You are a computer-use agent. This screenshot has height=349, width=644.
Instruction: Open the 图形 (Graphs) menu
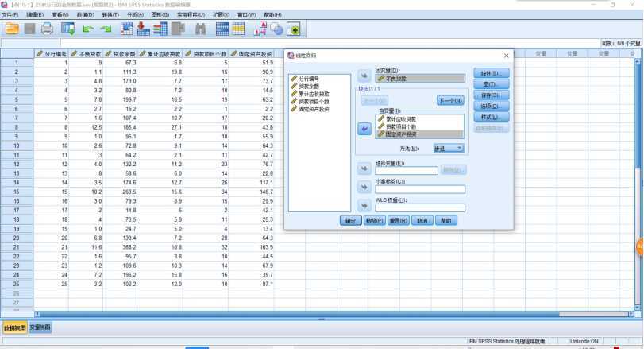click(160, 15)
